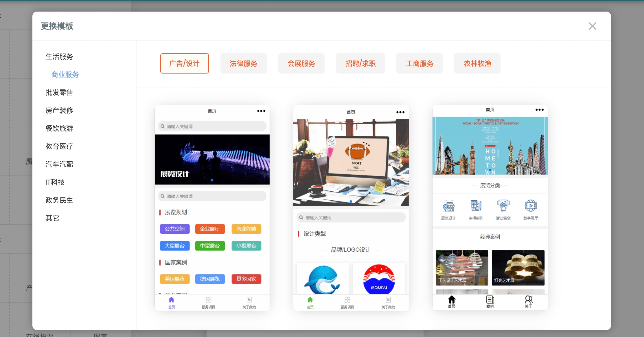Viewport: 644px width, 337px height.
Task: Click the carousel dot under 展览设计 banner
Action: 212,180
